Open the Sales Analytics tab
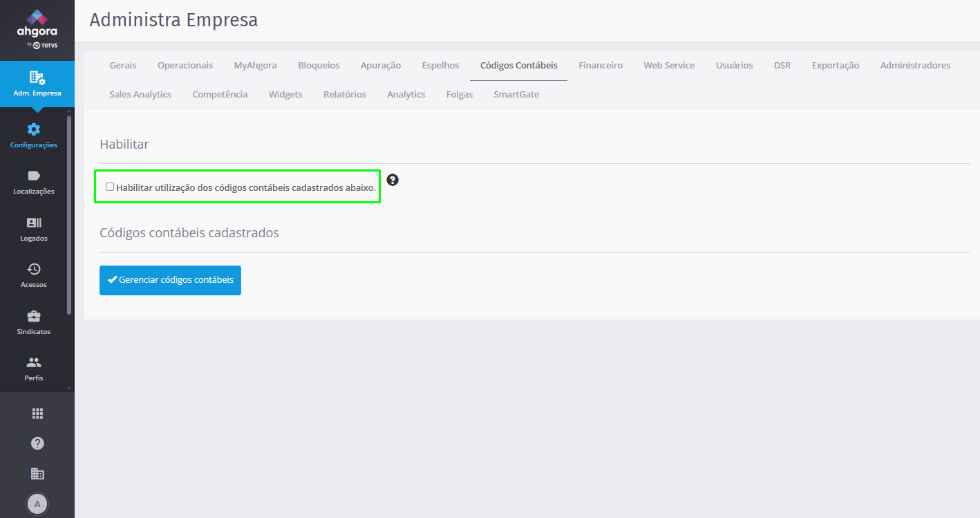This screenshot has height=518, width=980. 140,95
